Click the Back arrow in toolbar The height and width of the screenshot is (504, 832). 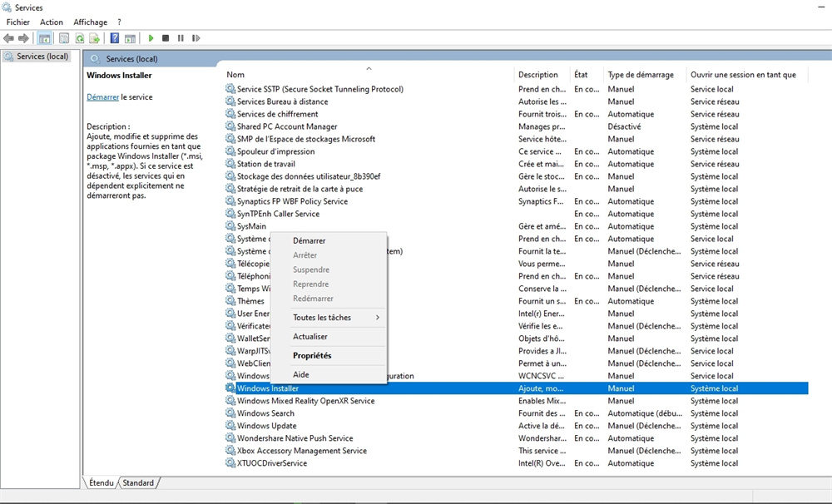[x=8, y=38]
